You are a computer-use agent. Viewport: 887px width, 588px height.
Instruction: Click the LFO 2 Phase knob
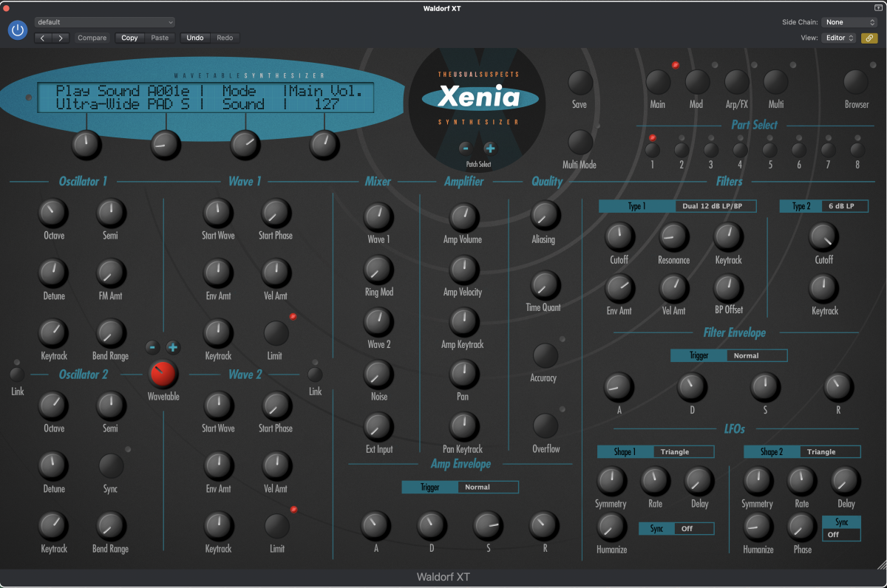point(801,526)
